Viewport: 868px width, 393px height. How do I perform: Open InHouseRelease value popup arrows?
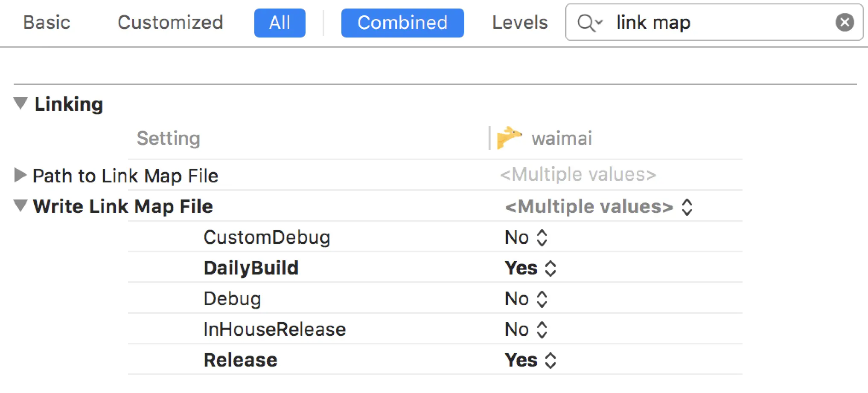coord(542,329)
